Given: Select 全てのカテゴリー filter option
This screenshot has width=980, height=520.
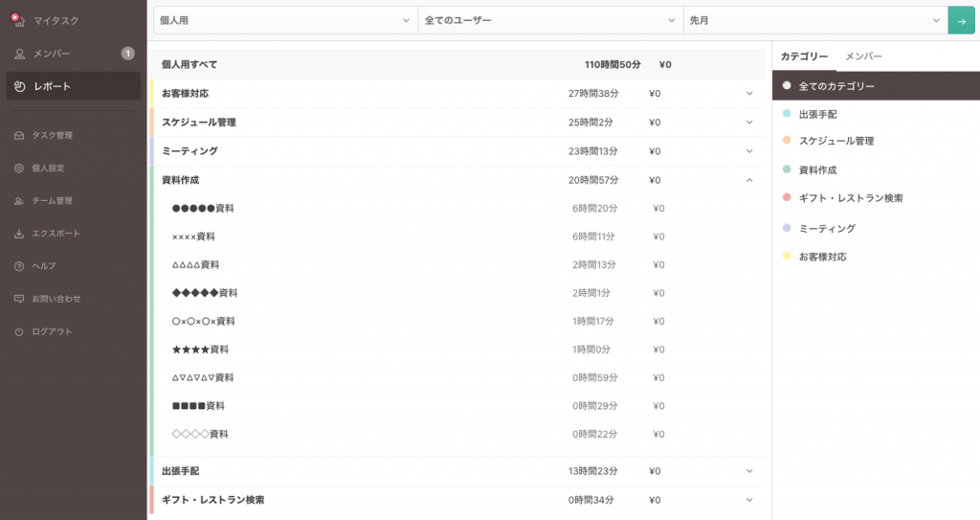Looking at the screenshot, I should 836,86.
